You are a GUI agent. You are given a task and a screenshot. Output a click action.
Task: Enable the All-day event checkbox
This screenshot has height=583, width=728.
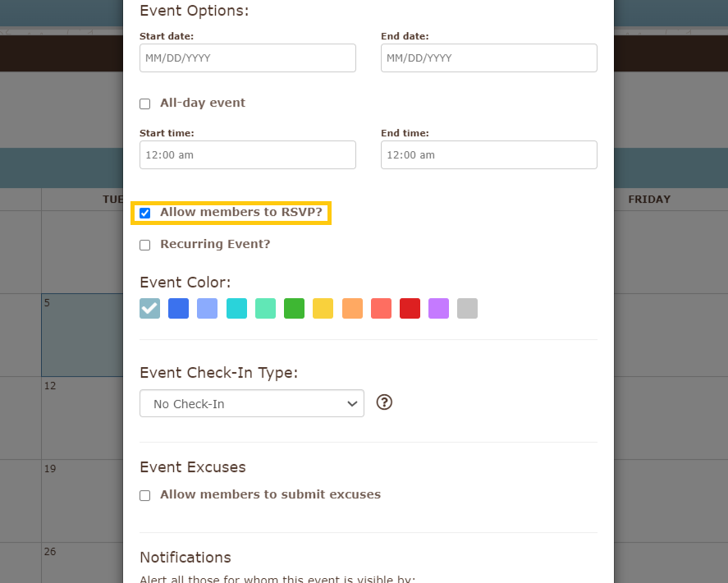coord(144,103)
